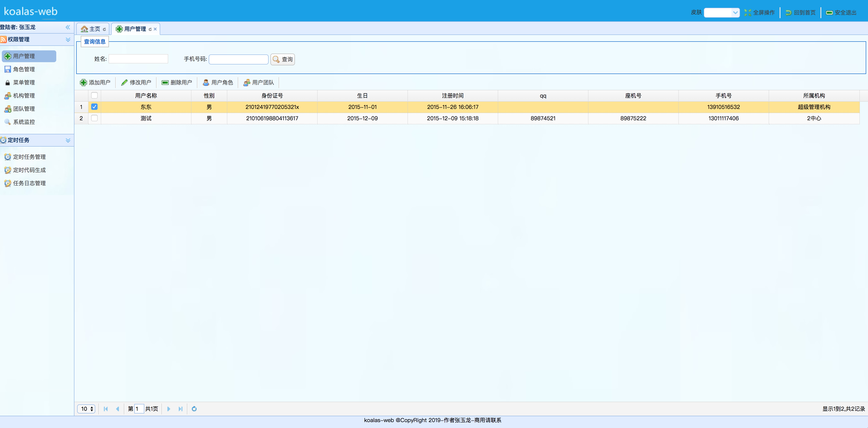Sort by 性别 column header
This screenshot has width=868, height=428.
(209, 96)
